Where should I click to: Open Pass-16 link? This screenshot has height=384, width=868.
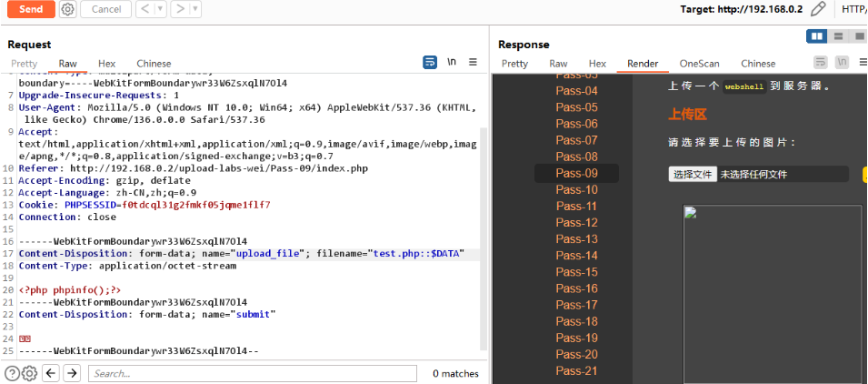(x=577, y=288)
